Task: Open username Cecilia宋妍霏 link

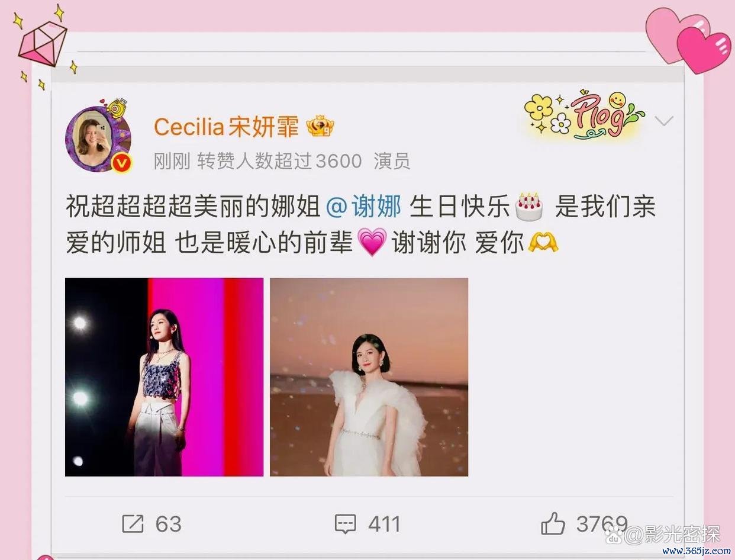Action: pos(227,126)
